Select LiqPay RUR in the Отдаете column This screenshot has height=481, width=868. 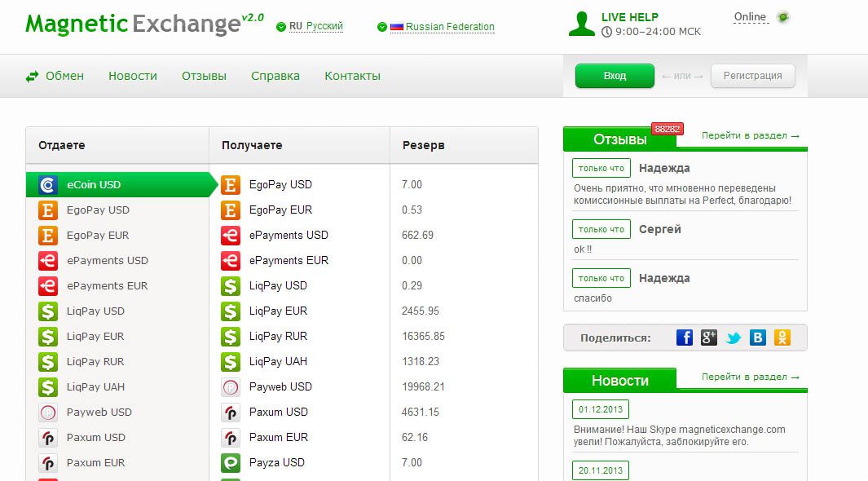95,361
